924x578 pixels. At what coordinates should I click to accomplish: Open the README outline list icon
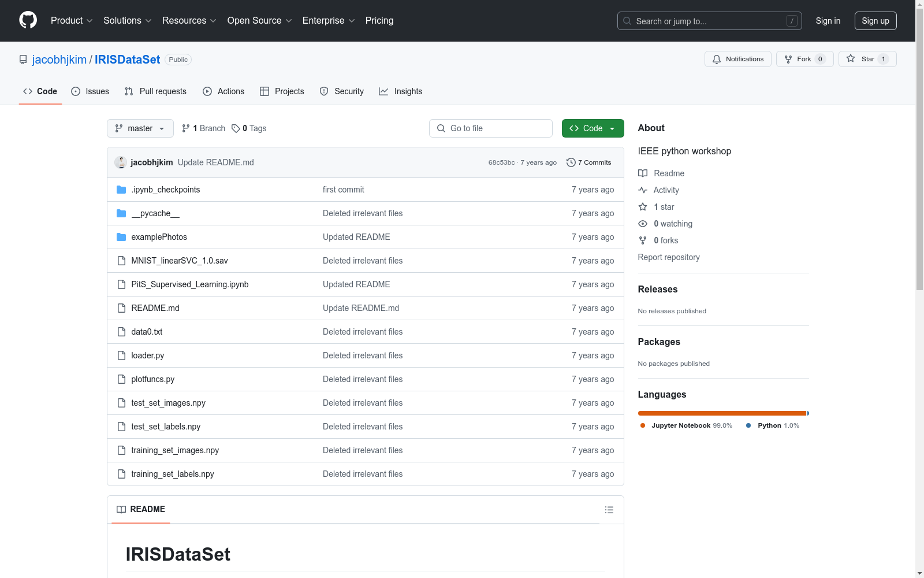pos(609,510)
